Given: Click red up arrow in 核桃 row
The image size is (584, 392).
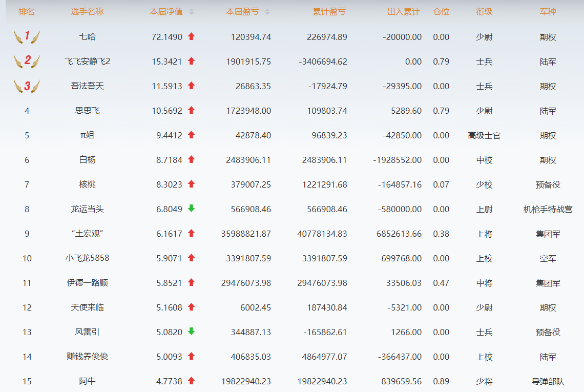Looking at the screenshot, I should tap(192, 184).
